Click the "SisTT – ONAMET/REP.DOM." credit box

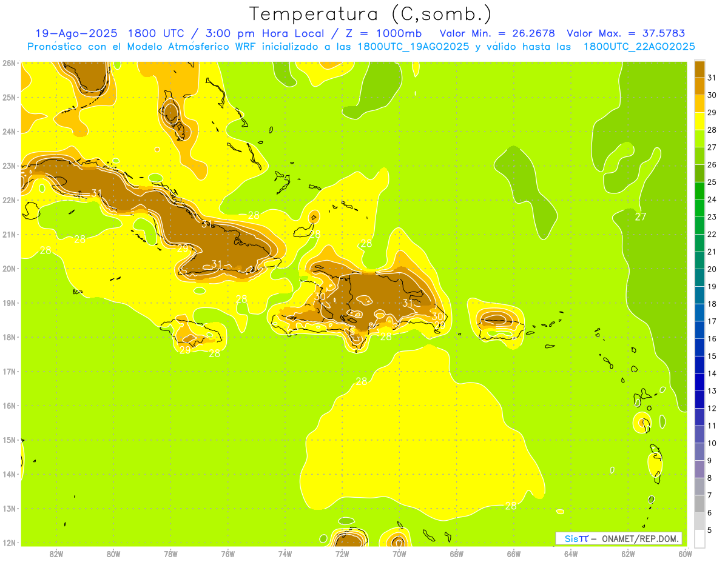619,538
